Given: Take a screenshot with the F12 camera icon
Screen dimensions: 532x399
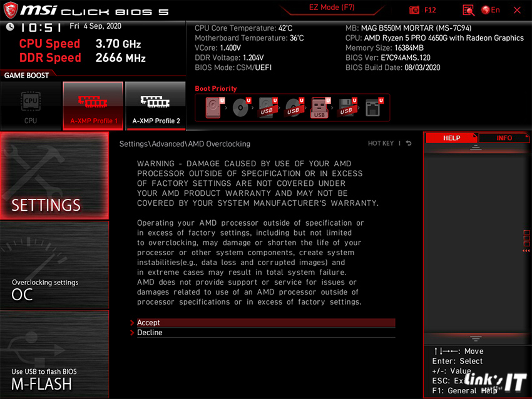Looking at the screenshot, I should click(x=414, y=10).
